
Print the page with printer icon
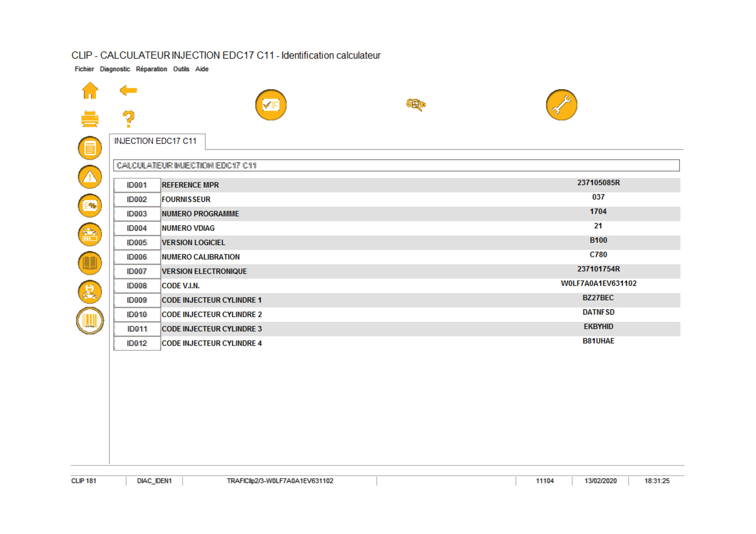pyautogui.click(x=90, y=119)
